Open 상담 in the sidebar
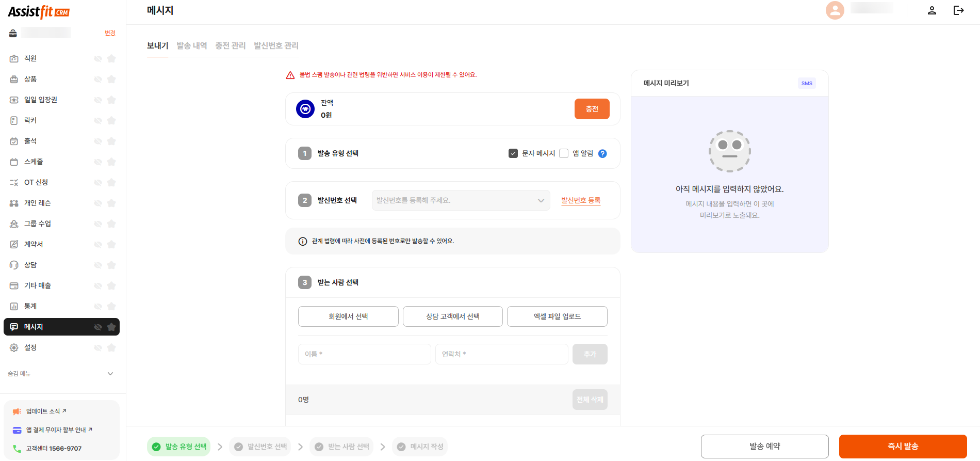Viewport: 980px width, 461px height. click(61, 265)
